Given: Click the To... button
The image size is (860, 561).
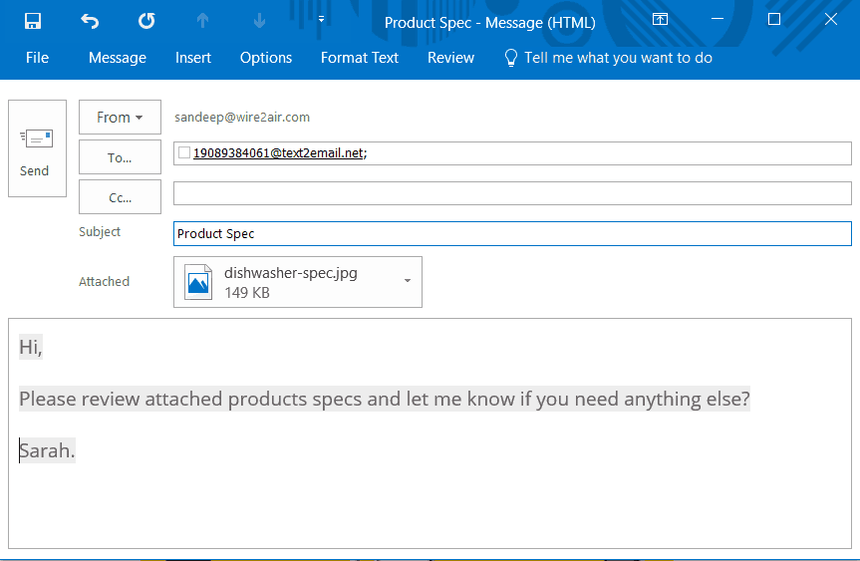Looking at the screenshot, I should click(x=120, y=157).
